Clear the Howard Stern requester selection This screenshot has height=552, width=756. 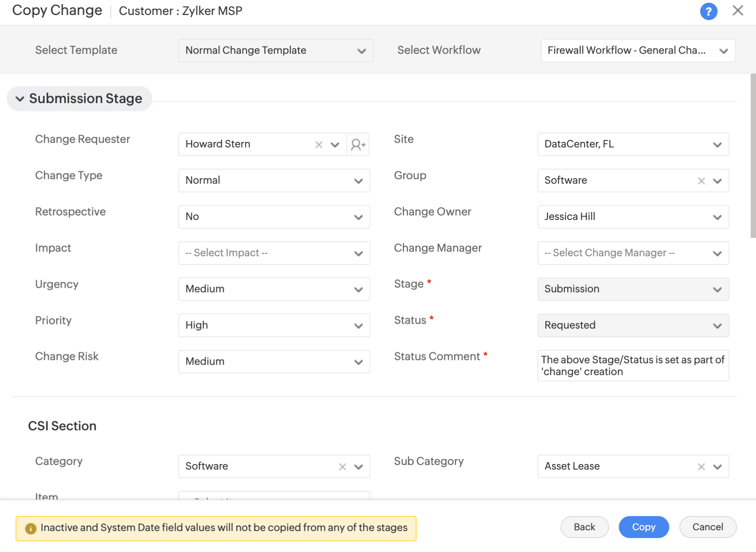pos(319,145)
